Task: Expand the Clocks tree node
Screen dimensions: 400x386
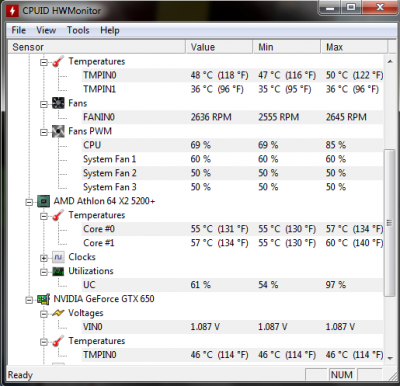Action: coord(44,258)
